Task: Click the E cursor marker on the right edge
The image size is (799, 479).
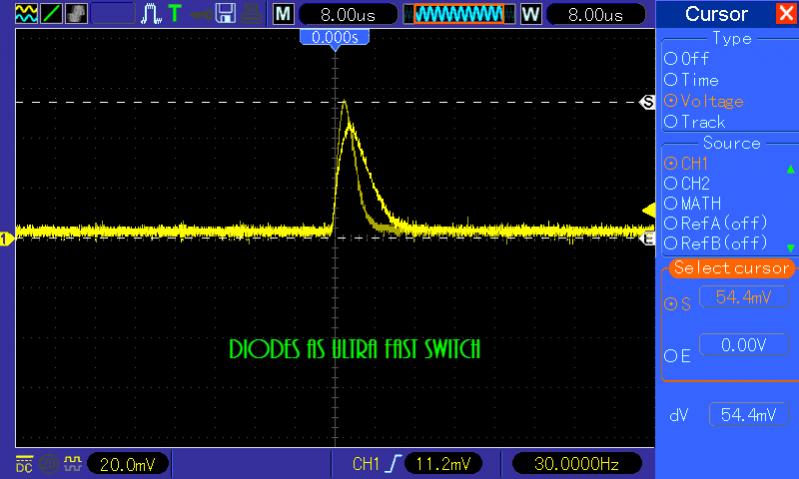Action: [648, 238]
